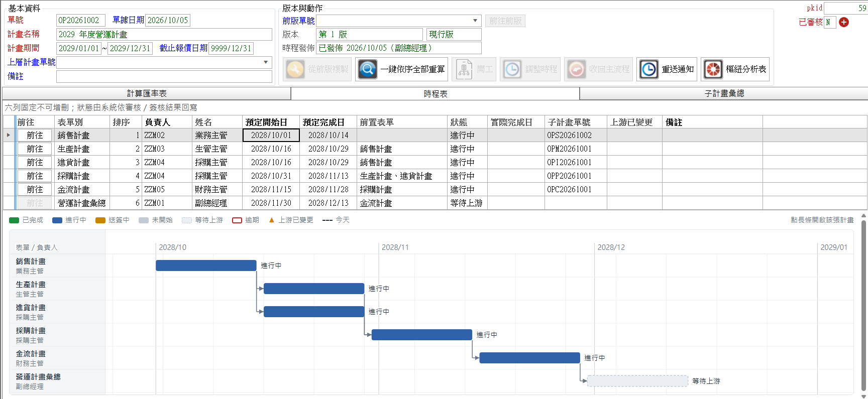Click the 狀態 cell 等待上游
This screenshot has height=399, width=868.
pyautogui.click(x=467, y=203)
